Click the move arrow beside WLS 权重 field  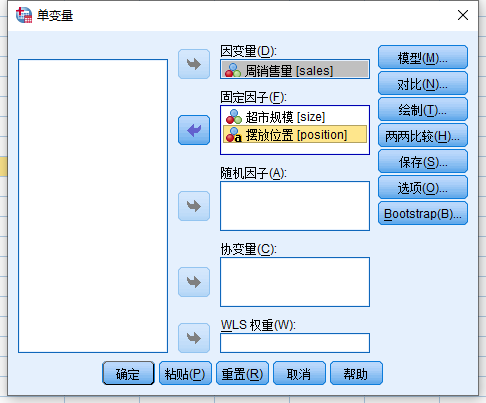[194, 338]
